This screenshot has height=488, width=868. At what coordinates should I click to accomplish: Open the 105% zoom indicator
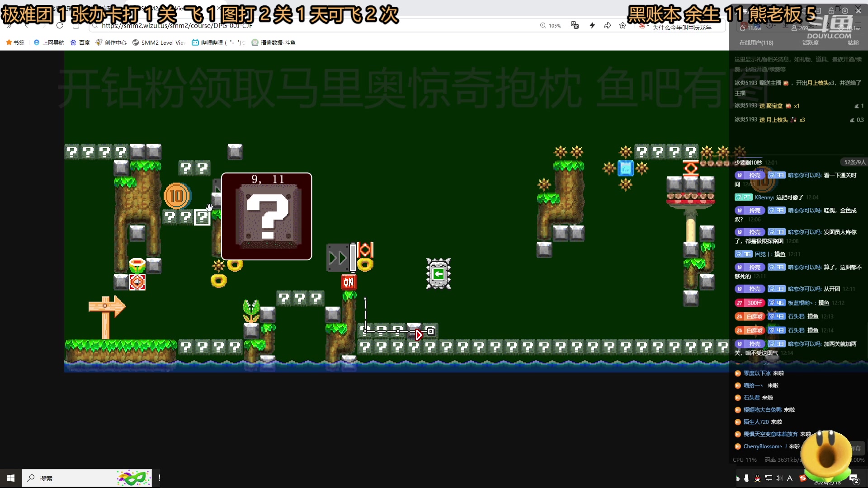point(550,26)
